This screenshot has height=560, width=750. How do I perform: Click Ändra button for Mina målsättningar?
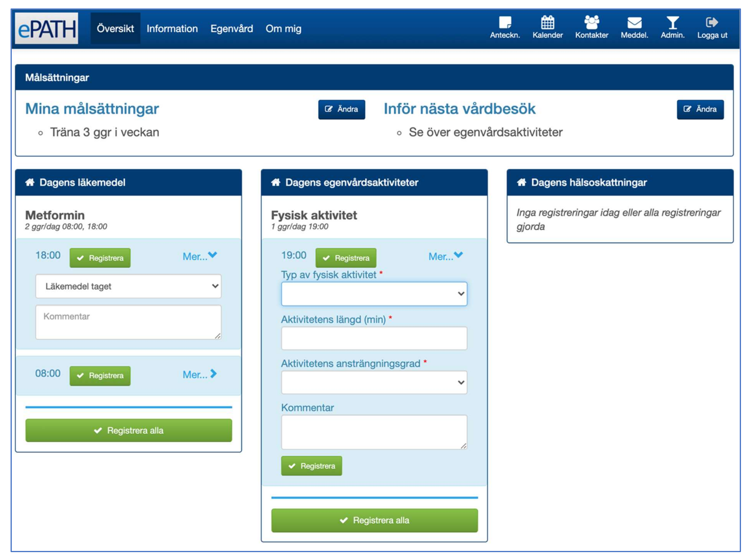(341, 109)
